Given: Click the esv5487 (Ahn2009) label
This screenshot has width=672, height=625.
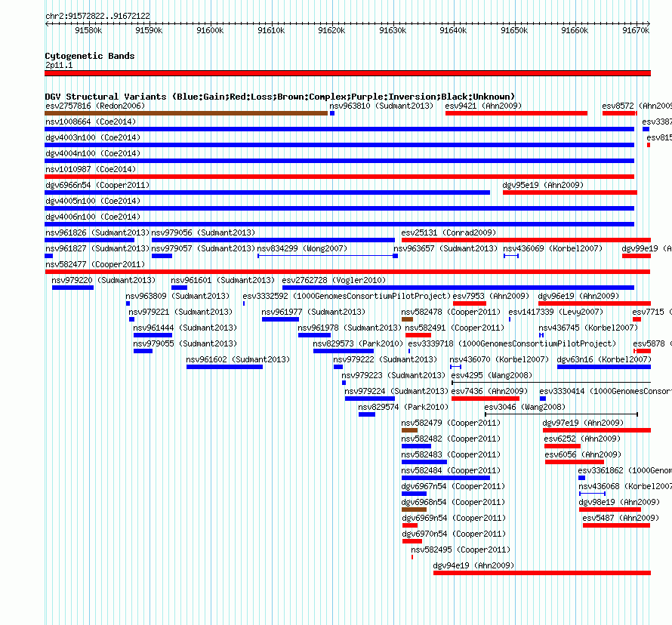Looking at the screenshot, I should pyautogui.click(x=621, y=518).
